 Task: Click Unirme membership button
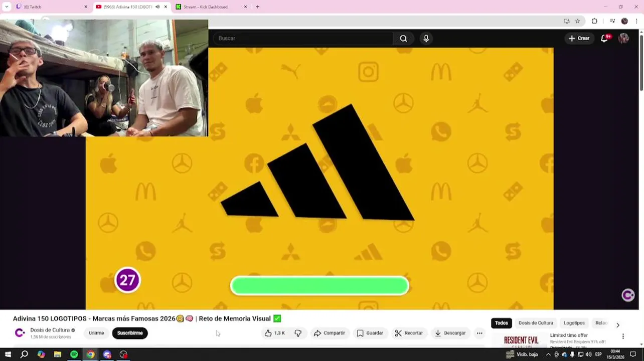coord(96,333)
